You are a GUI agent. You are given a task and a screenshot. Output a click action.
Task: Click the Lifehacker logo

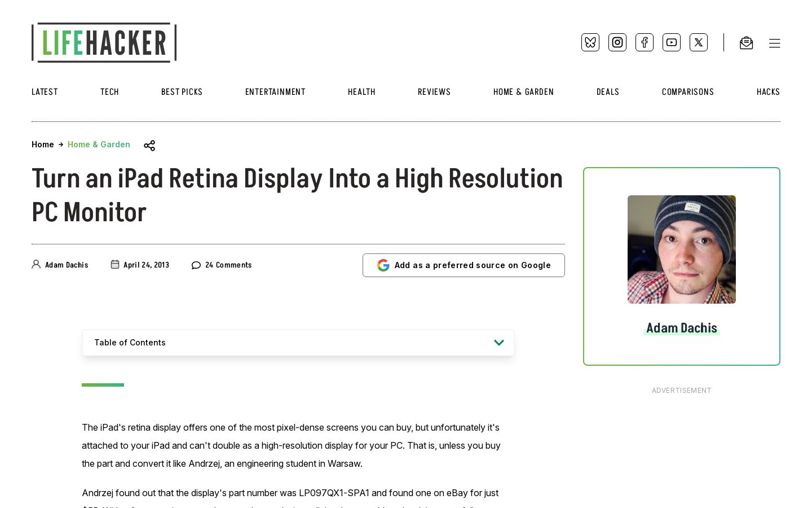[104, 42]
